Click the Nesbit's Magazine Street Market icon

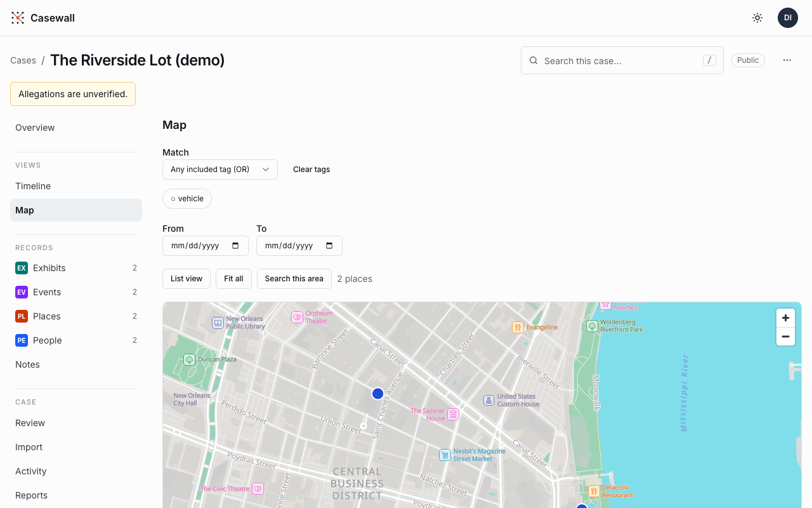coord(445,455)
